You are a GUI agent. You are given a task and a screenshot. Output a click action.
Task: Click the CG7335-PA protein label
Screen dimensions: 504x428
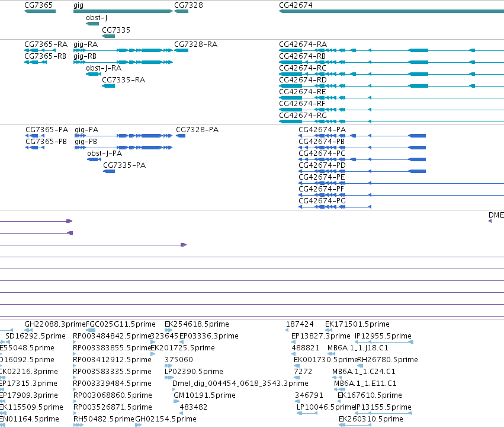point(124,165)
